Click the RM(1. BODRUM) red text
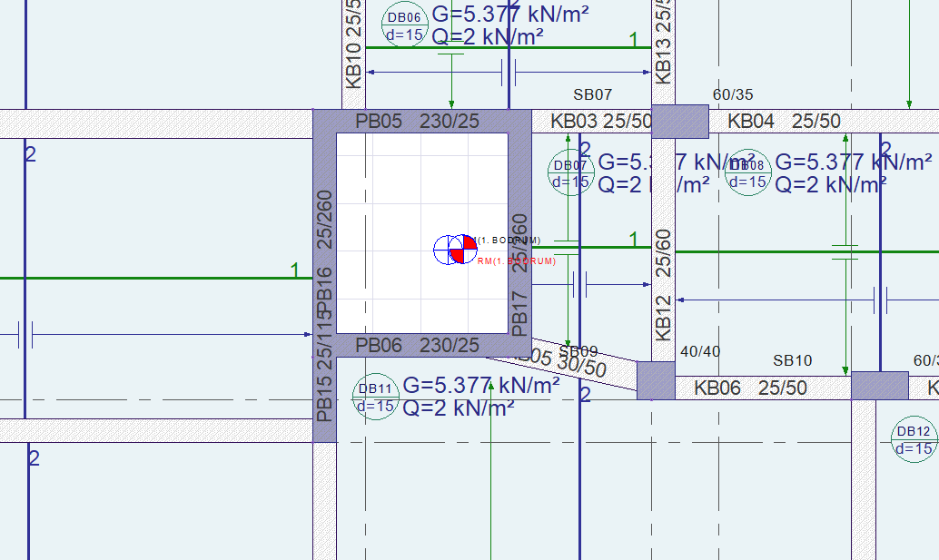Viewport: 939px width, 560px height. point(517,261)
